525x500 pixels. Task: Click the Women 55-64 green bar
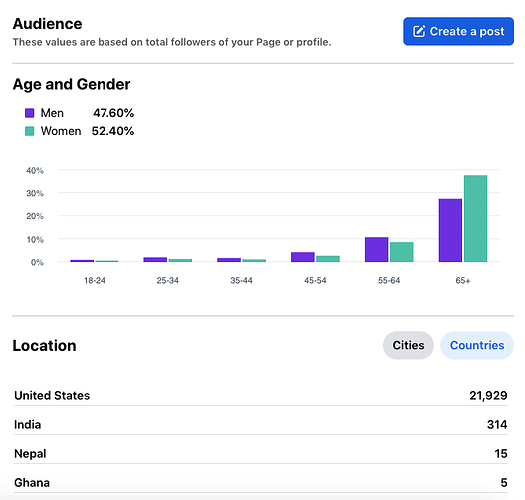pyautogui.click(x=401, y=252)
